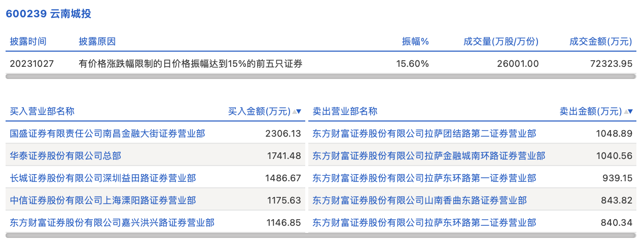Screen dimensions: 644x243
Task: Open 长城证券深圳益田路证券营业部 link
Action: point(103,178)
